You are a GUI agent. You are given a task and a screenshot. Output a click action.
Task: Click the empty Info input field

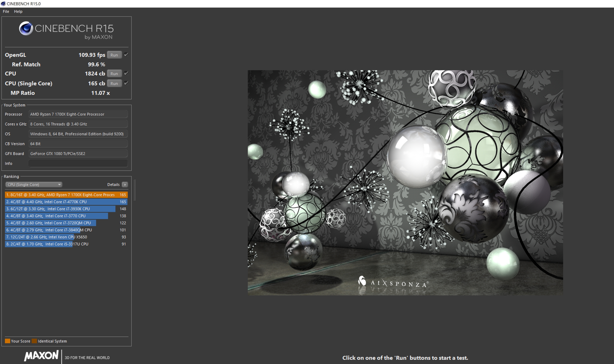78,163
